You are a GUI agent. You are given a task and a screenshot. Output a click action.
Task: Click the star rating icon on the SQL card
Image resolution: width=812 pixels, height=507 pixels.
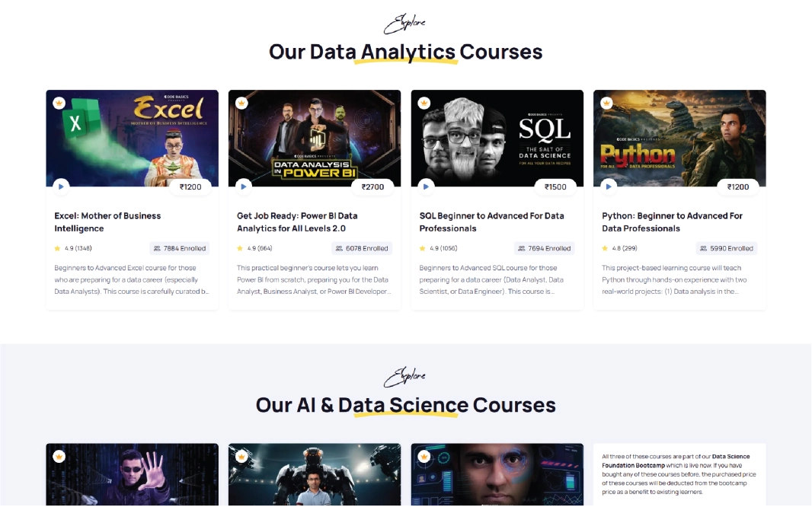(421, 247)
